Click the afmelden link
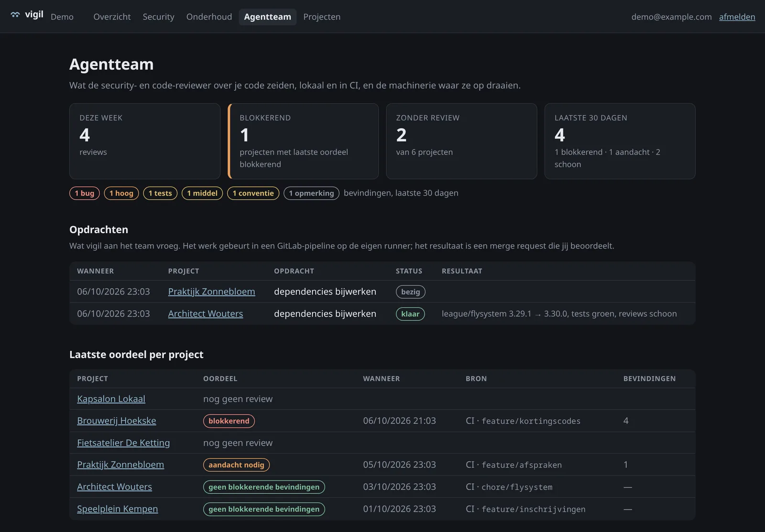765x532 pixels. (737, 17)
